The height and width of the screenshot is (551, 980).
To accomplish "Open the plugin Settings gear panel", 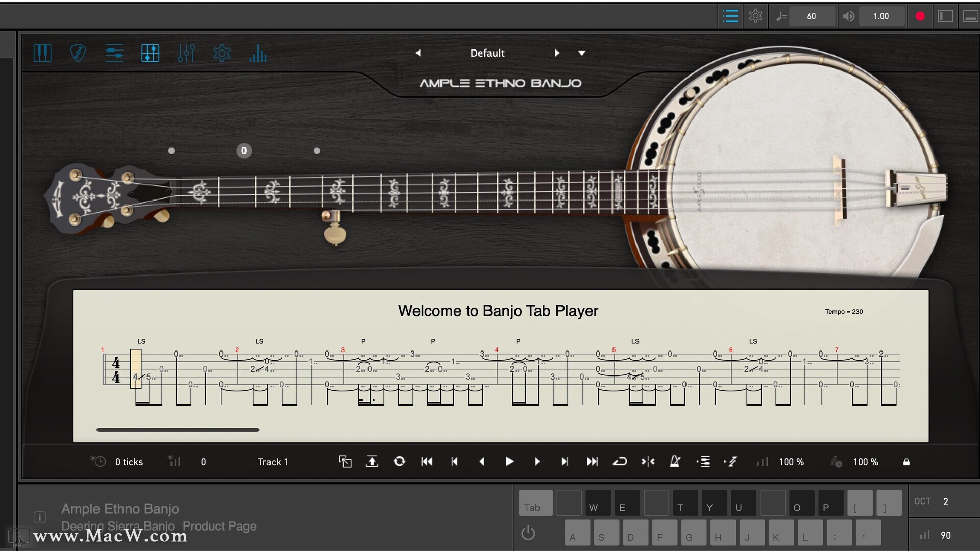I will (x=222, y=53).
